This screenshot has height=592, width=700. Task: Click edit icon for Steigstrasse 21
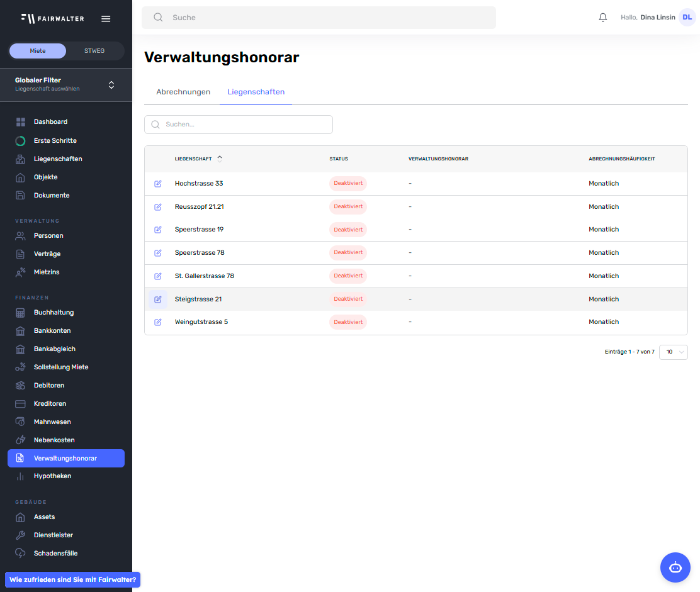pyautogui.click(x=158, y=299)
